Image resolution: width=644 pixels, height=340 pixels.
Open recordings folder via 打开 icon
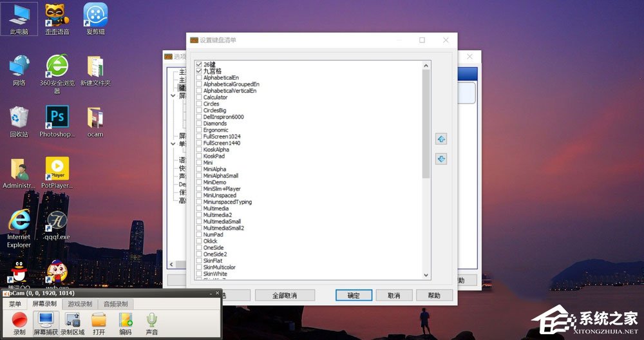click(x=99, y=320)
